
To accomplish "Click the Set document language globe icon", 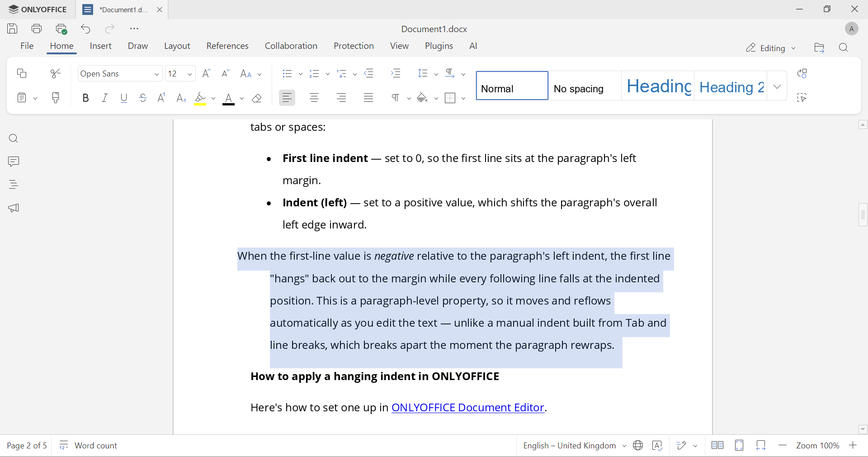I will pos(638,446).
